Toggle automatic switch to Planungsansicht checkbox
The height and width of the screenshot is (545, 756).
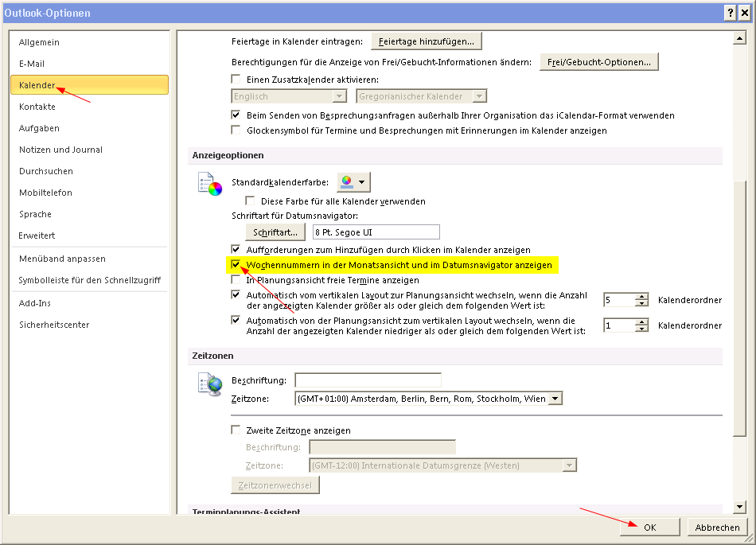point(236,295)
